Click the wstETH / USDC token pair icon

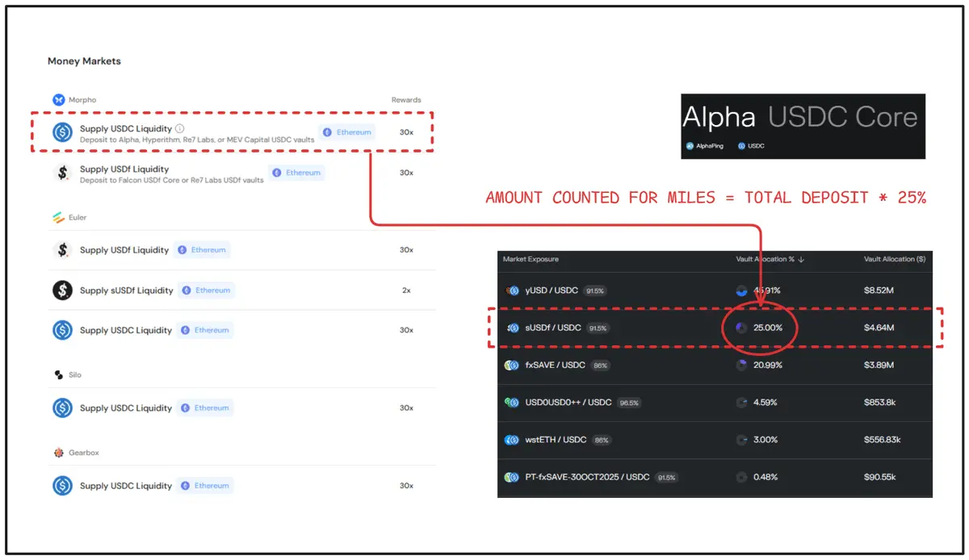coord(512,440)
